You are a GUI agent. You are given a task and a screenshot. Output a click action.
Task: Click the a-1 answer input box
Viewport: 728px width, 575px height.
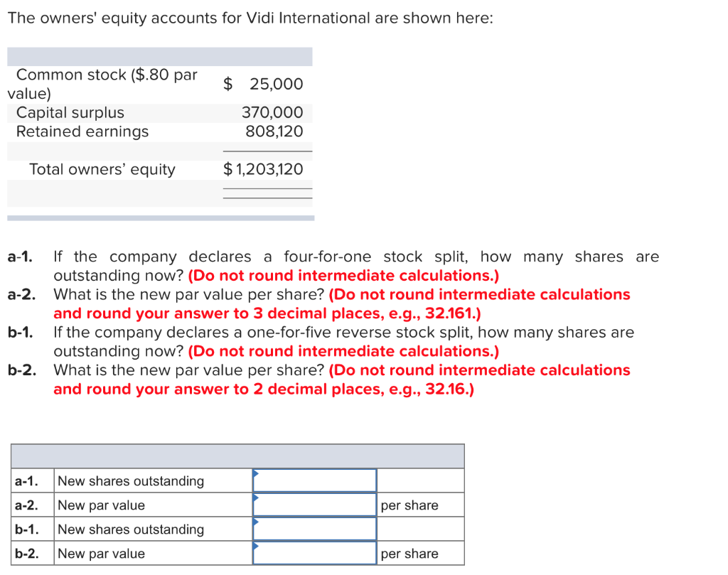[314, 480]
